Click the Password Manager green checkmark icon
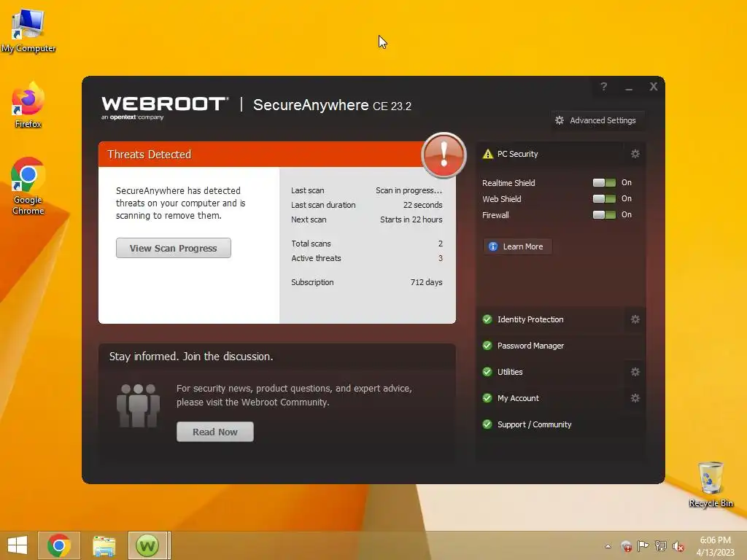The image size is (747, 560). 487,346
